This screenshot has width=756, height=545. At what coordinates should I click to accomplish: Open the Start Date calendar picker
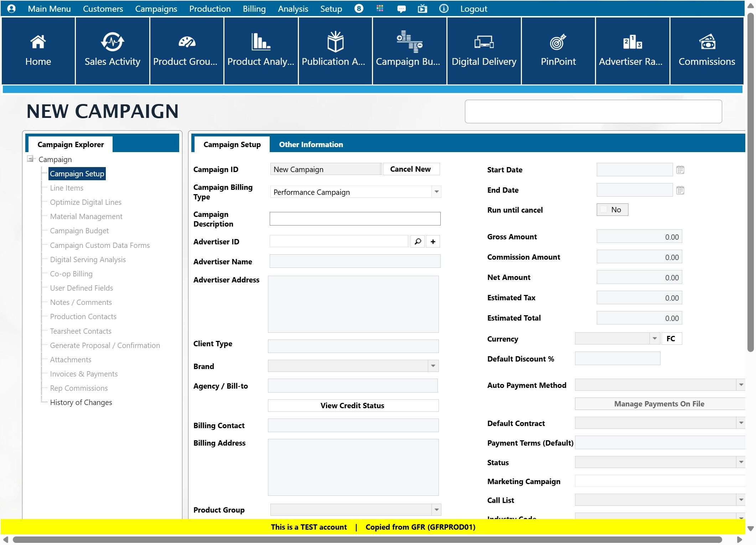[x=680, y=170]
